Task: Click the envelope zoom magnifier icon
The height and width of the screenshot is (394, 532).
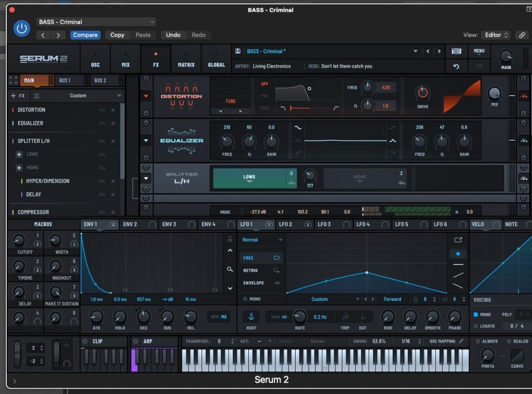Action: tap(230, 269)
